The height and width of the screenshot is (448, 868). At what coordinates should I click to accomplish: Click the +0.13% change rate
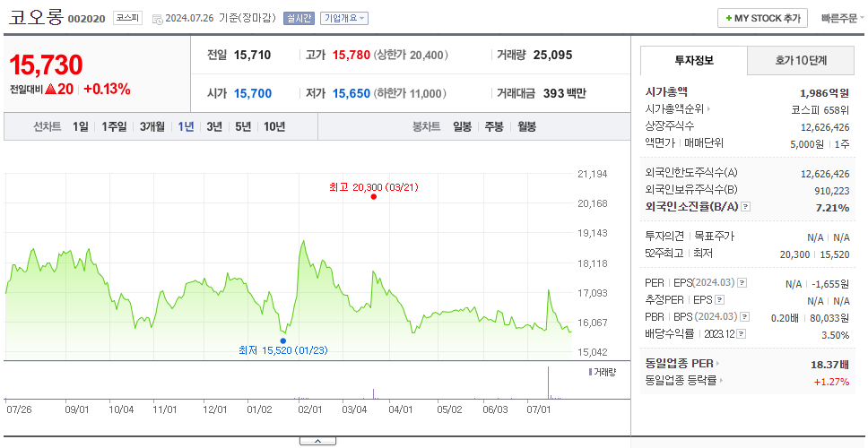point(107,89)
